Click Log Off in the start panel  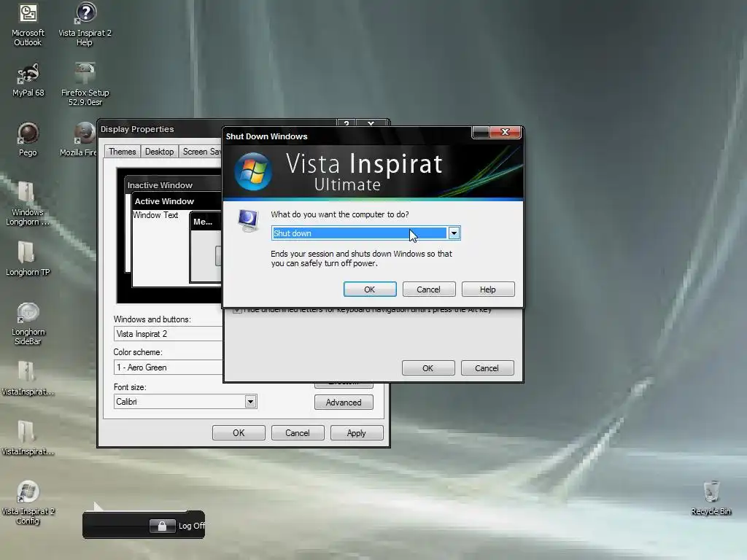click(x=192, y=526)
